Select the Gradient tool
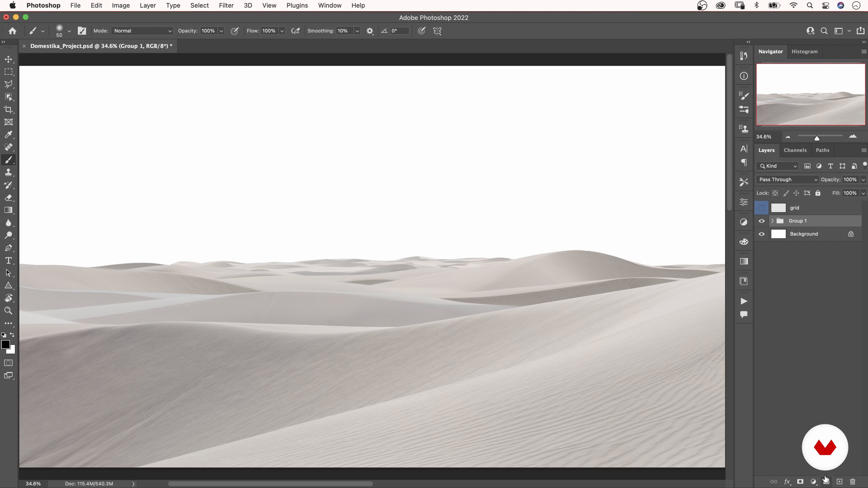The width and height of the screenshot is (868, 488). point(8,210)
